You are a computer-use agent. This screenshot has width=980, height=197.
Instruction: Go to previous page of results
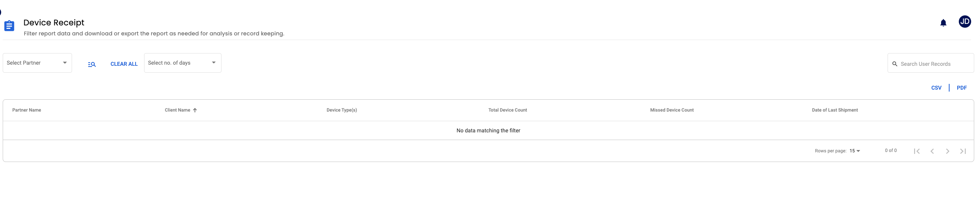click(x=932, y=151)
